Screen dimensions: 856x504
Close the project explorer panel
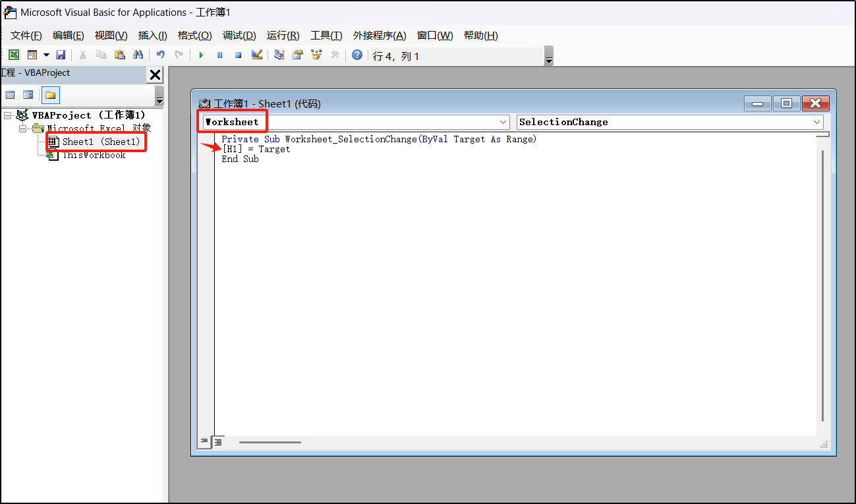pyautogui.click(x=155, y=75)
